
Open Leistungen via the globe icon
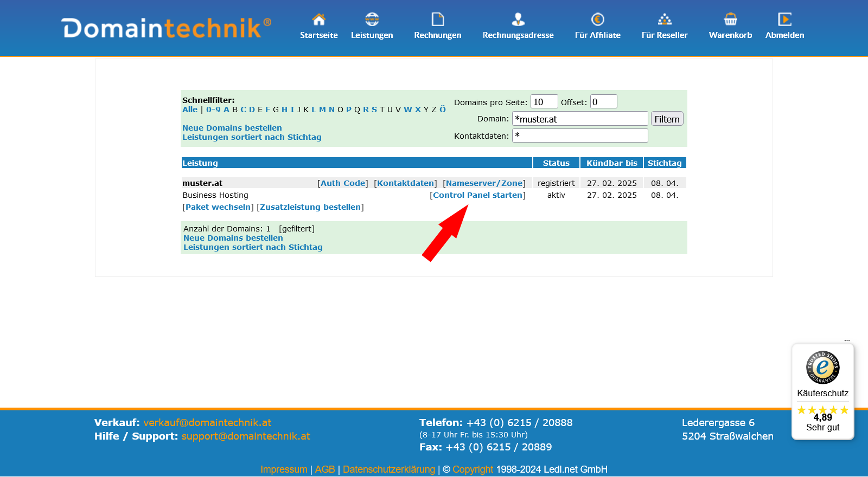372,20
